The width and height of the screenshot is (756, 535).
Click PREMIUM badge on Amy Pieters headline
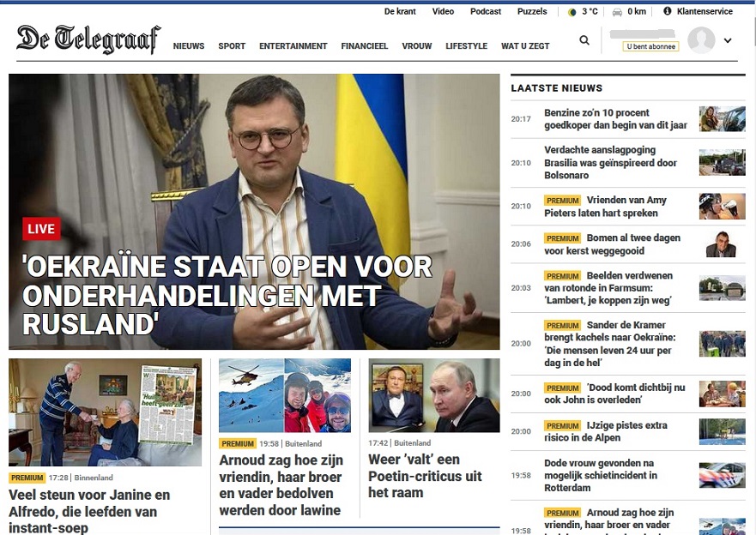[562, 201]
